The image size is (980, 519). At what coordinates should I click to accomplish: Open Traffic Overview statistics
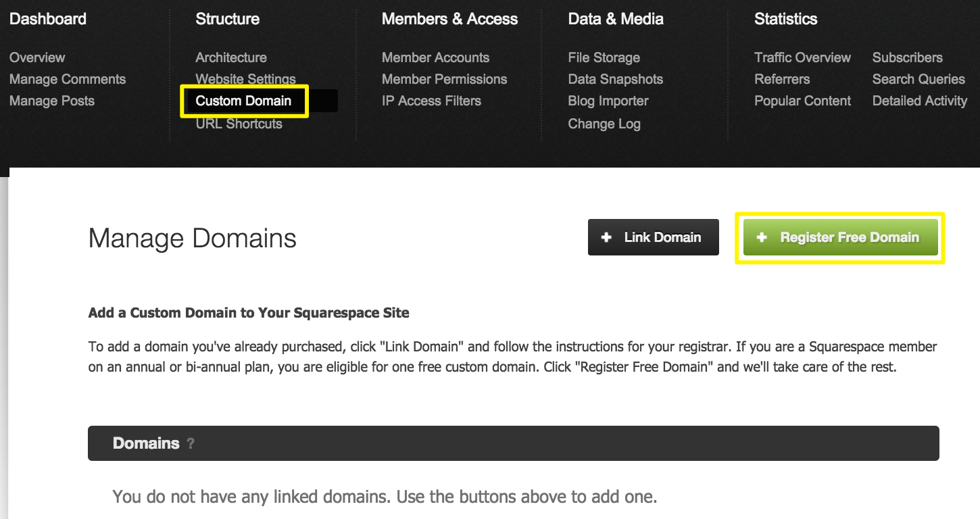802,57
